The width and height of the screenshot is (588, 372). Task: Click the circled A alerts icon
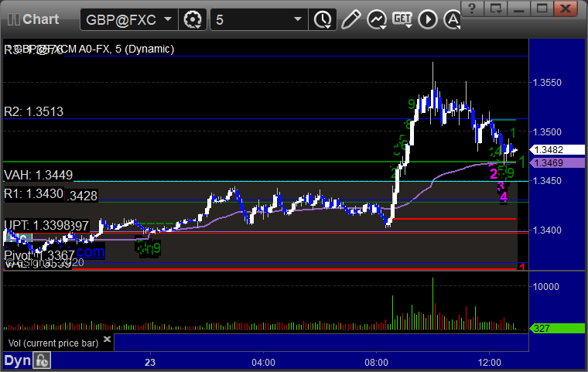452,19
